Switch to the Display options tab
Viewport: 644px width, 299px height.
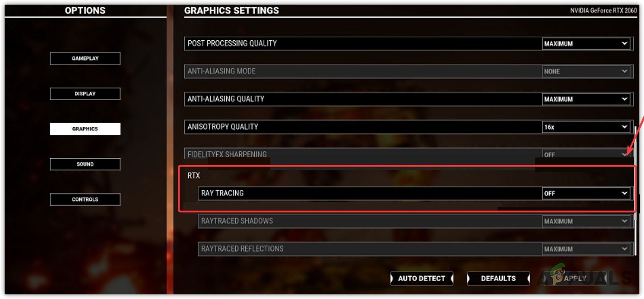click(85, 93)
